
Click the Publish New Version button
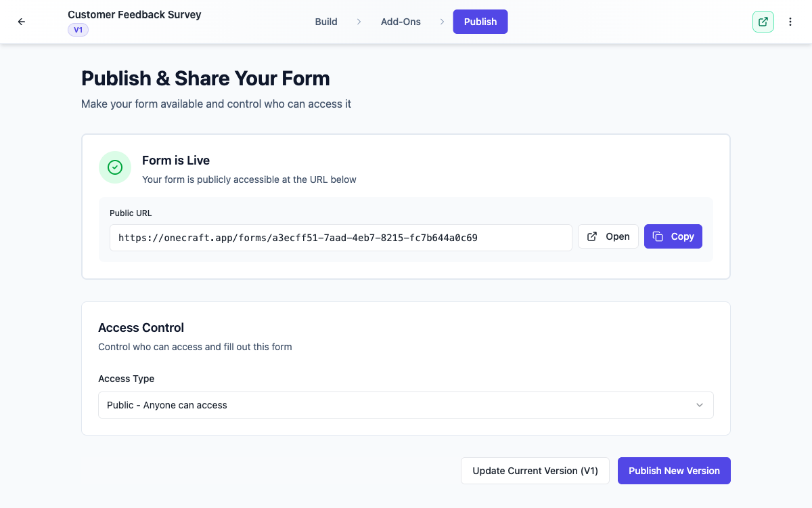tap(674, 471)
